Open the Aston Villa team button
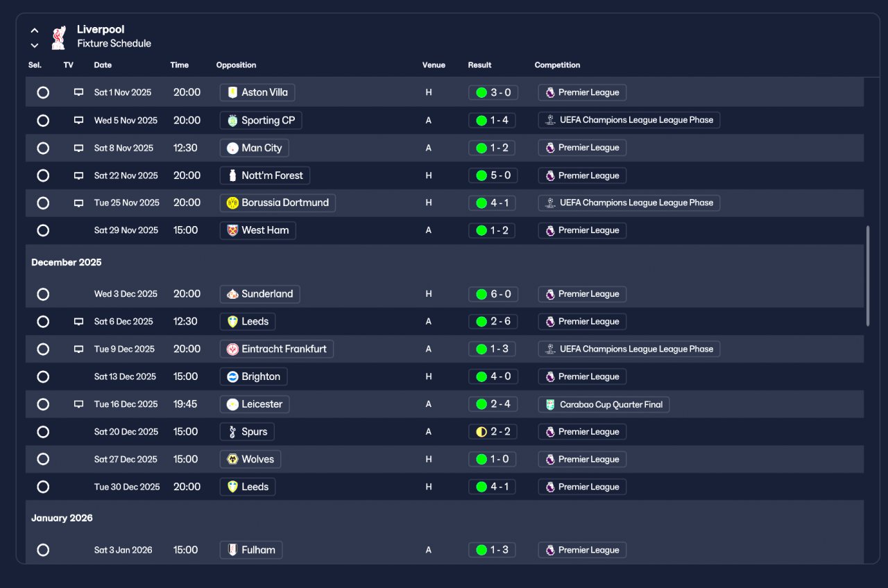 (257, 92)
